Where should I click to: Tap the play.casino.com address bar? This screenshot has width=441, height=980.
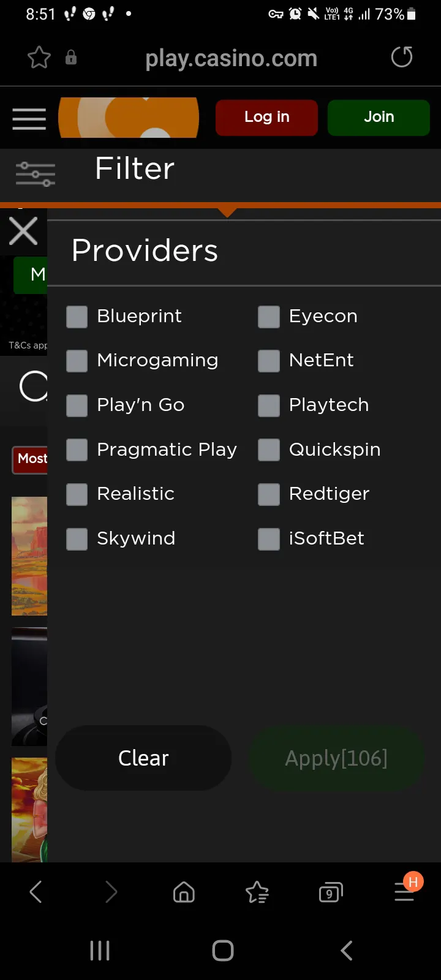tap(231, 58)
